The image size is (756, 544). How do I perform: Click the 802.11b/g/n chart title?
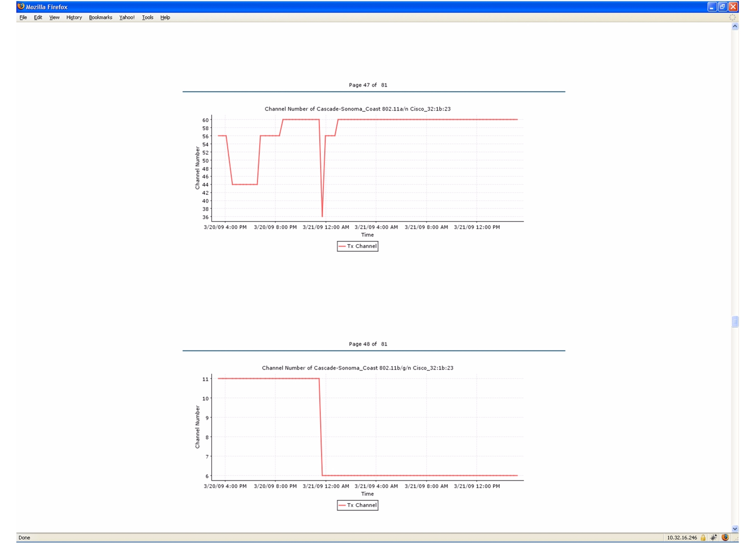[358, 368]
